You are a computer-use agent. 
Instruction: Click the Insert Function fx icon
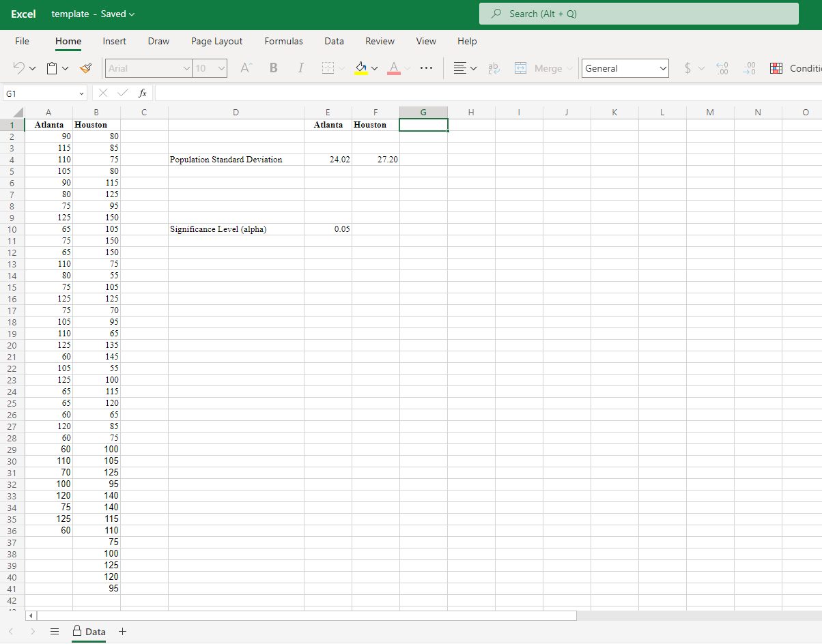pyautogui.click(x=142, y=93)
